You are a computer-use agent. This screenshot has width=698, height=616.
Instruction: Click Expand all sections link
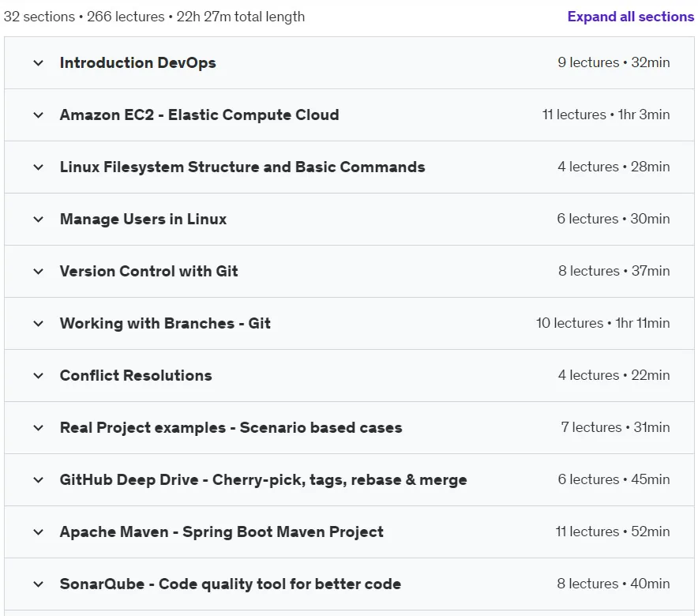[x=630, y=17]
